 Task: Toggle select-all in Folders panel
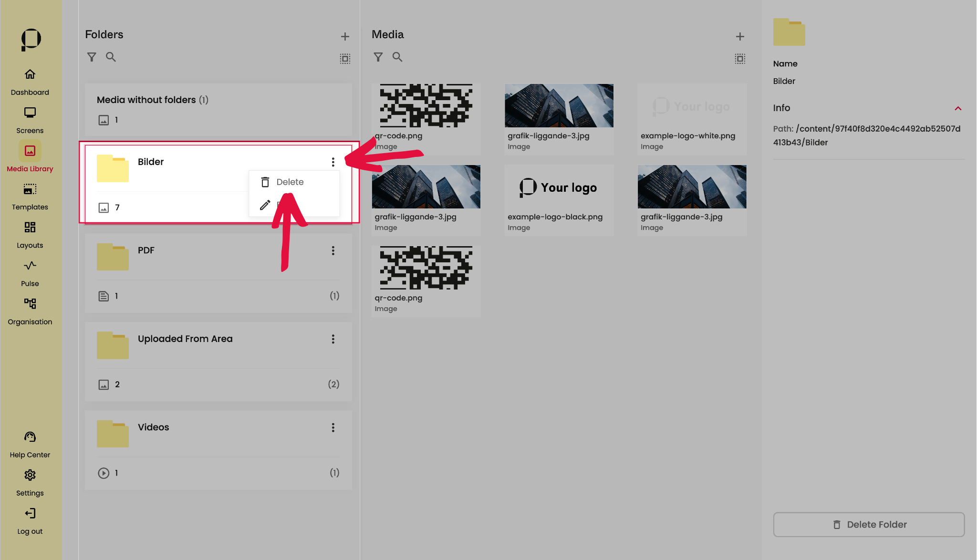point(345,59)
